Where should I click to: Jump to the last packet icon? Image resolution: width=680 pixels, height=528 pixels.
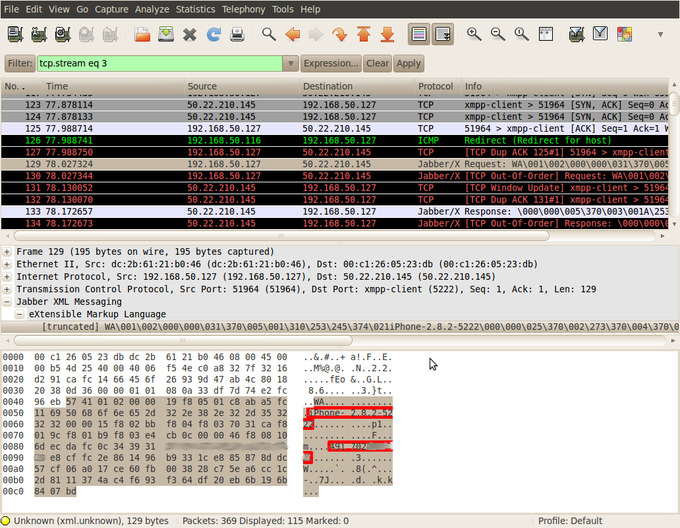(387, 34)
